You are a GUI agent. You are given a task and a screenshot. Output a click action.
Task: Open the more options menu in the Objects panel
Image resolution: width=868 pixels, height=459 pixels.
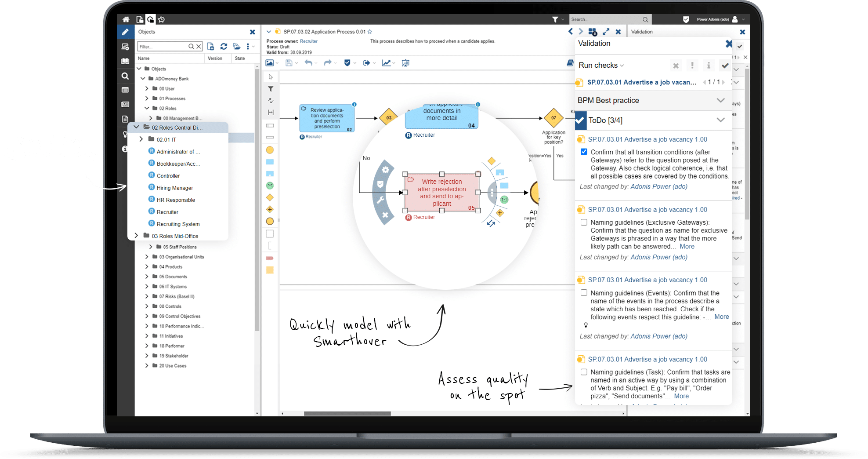tap(249, 46)
